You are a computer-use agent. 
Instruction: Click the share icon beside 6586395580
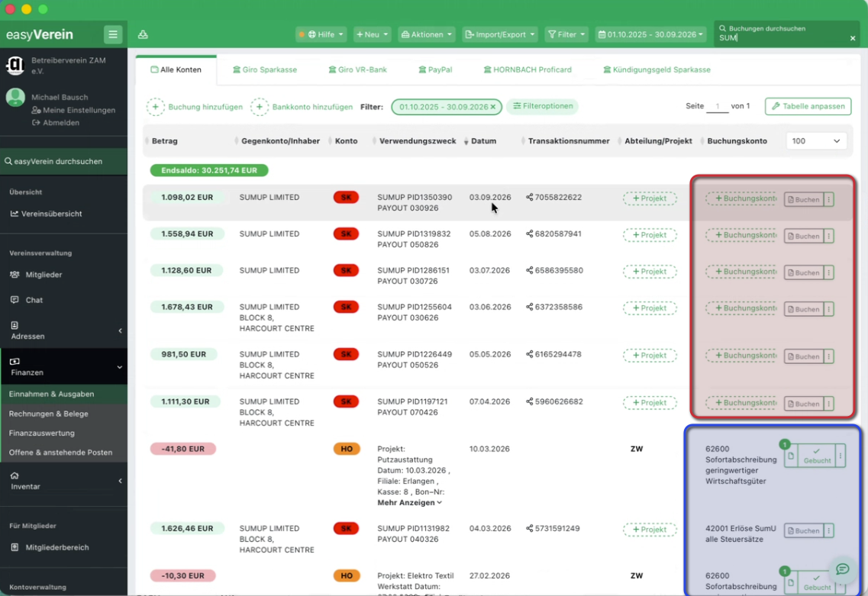529,271
